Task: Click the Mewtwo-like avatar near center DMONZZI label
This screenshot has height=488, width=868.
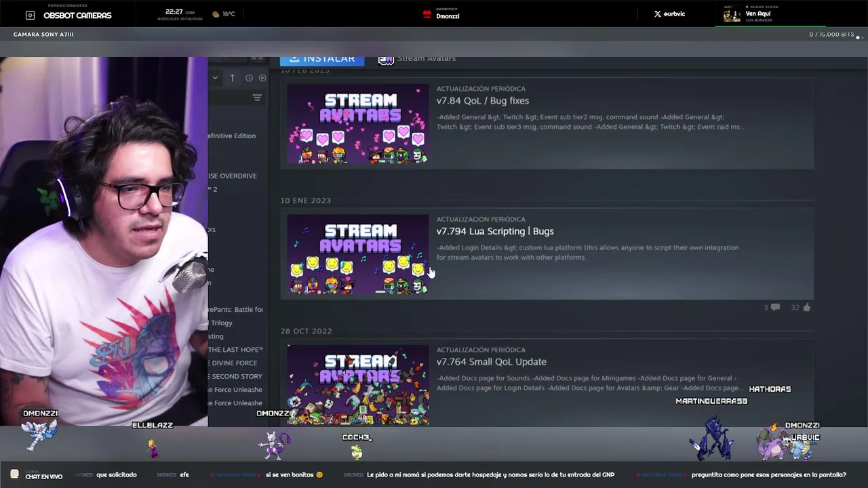Action: point(275,445)
